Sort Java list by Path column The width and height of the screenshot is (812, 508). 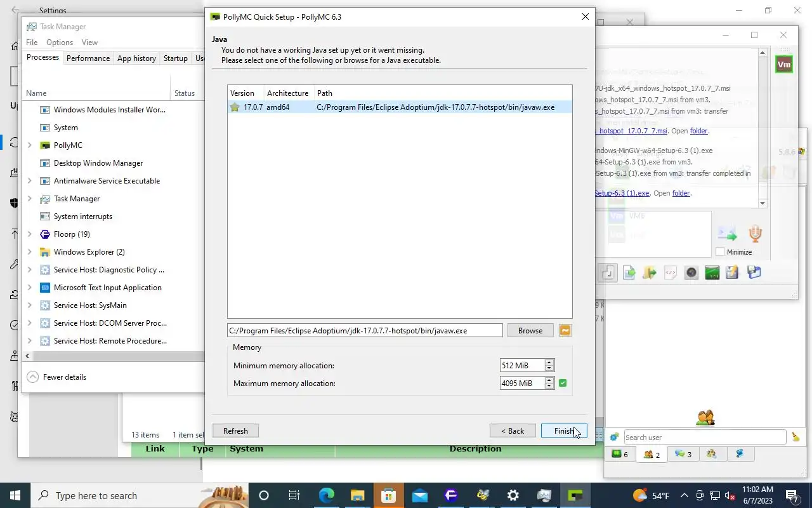(443, 93)
